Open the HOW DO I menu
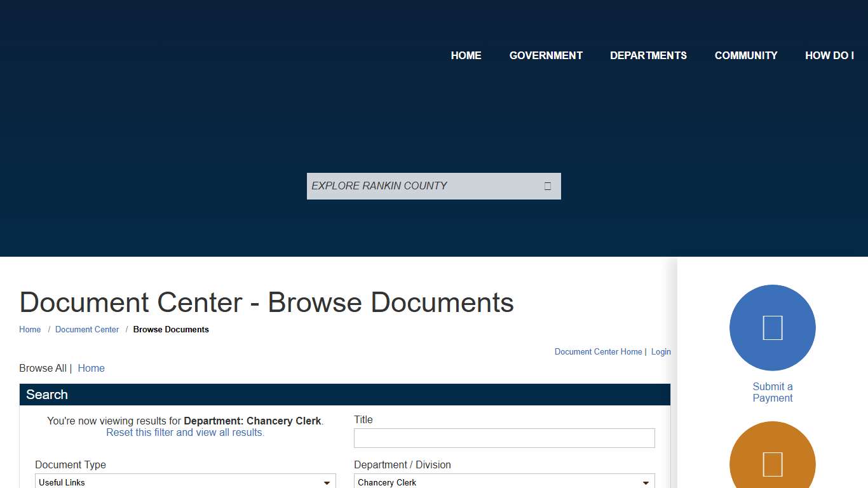The image size is (868, 488). point(829,55)
